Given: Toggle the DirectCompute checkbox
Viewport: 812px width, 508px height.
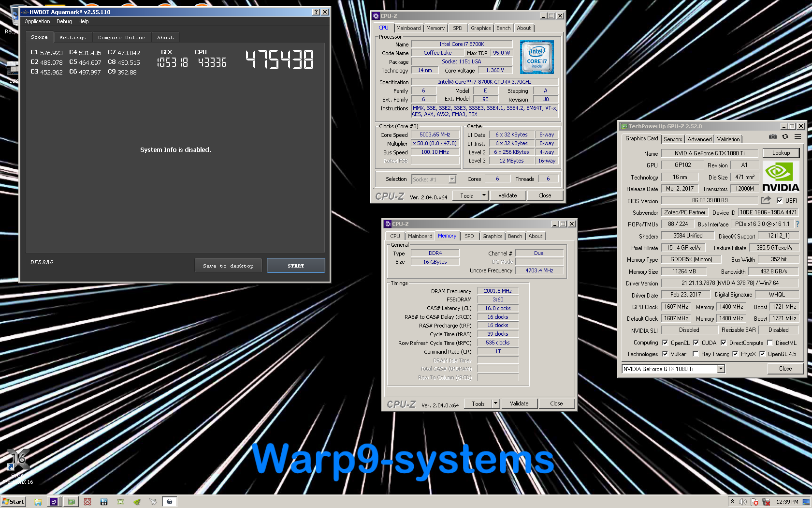Looking at the screenshot, I should pyautogui.click(x=724, y=343).
